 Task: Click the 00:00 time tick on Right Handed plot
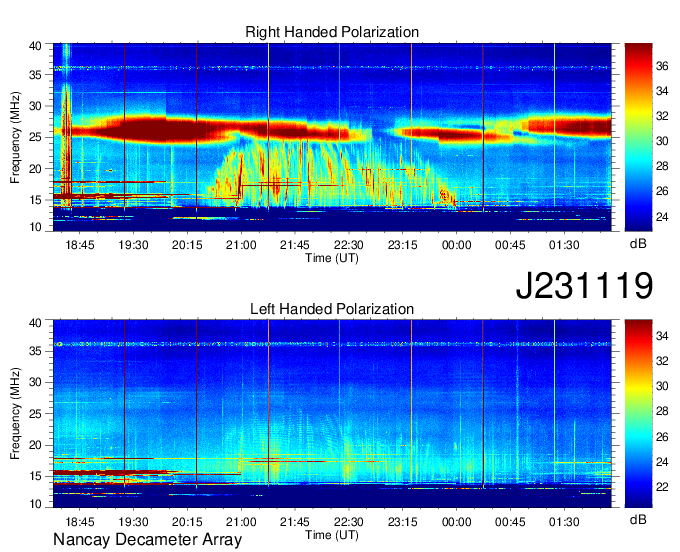[457, 245]
